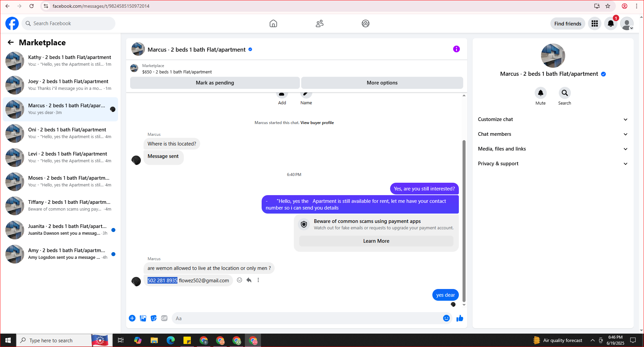The width and height of the screenshot is (644, 347).
Task: Open Tiffany conversation in Marketplace list
Action: click(60, 206)
